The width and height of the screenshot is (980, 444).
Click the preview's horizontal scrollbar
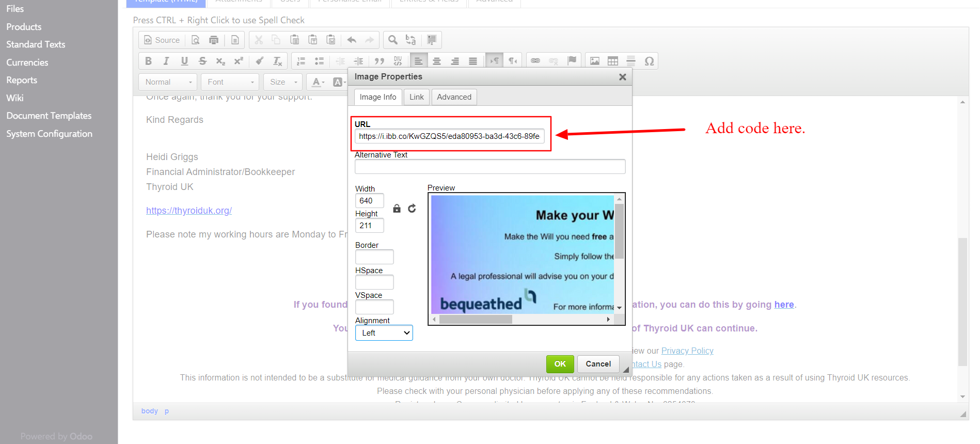coord(475,320)
